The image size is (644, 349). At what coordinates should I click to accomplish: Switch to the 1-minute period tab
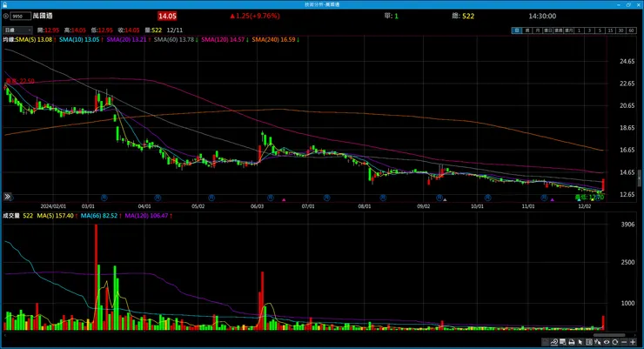pyautogui.click(x=579, y=30)
